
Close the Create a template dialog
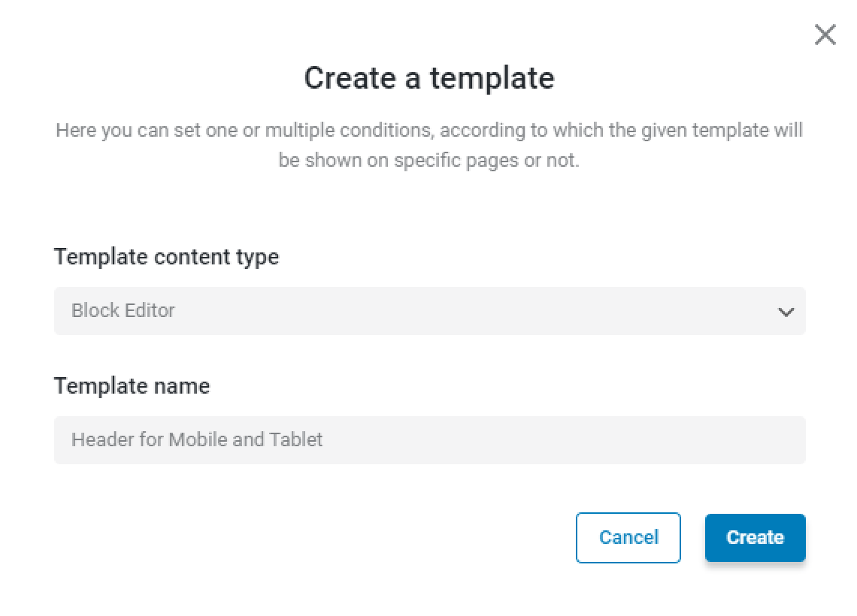pos(825,35)
